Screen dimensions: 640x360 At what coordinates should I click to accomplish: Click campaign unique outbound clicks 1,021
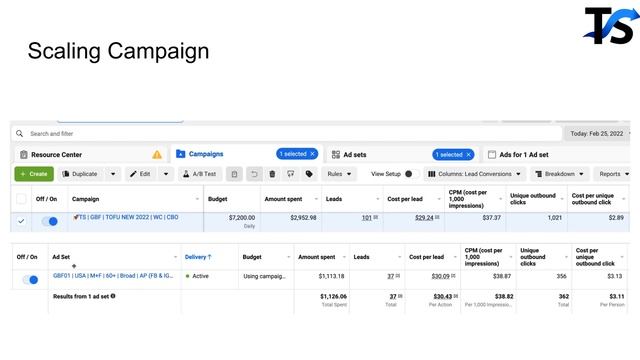pyautogui.click(x=555, y=218)
